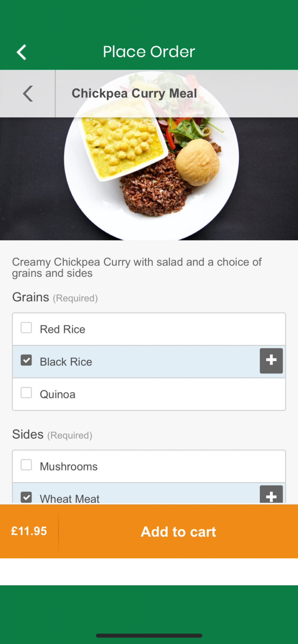Tap the plus icon for Black Rice
This screenshot has width=298, height=644.
(271, 361)
